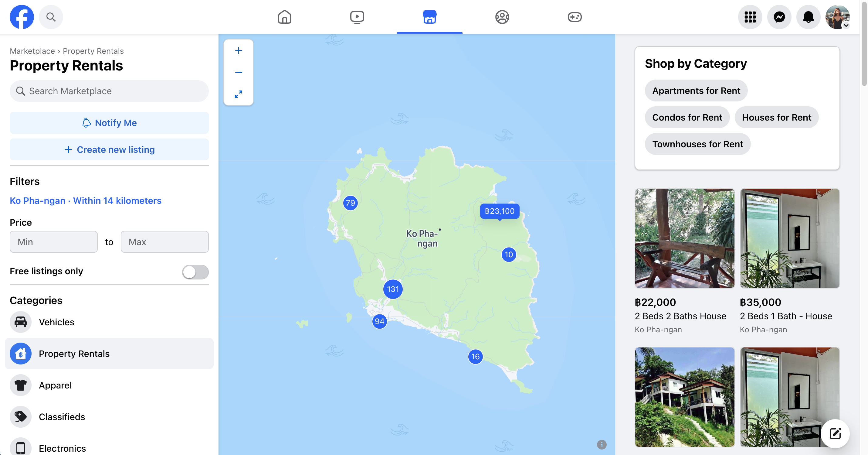Image resolution: width=868 pixels, height=455 pixels.
Task: Select Houses for Rent category
Action: pyautogui.click(x=776, y=117)
